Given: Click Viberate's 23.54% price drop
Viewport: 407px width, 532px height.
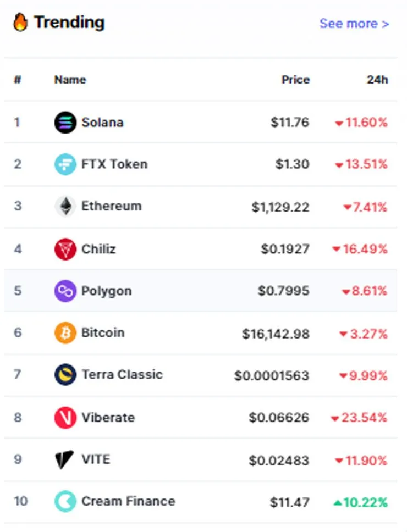Looking at the screenshot, I should click(359, 418).
